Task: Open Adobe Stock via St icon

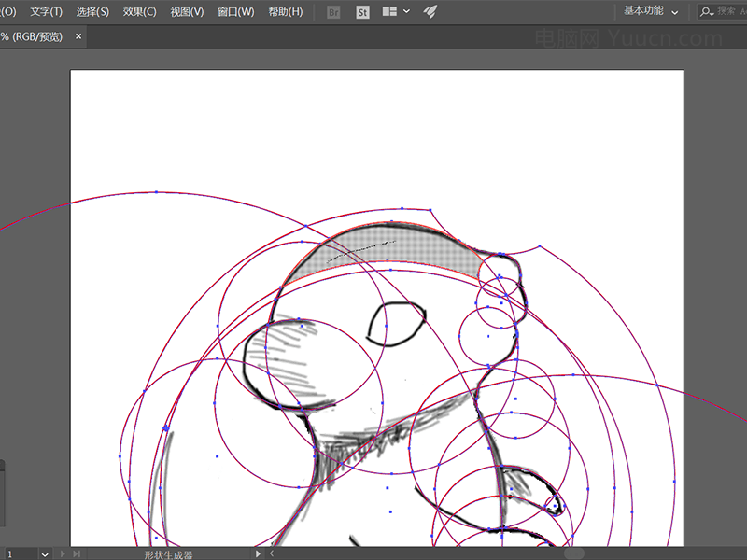Action: tap(362, 12)
